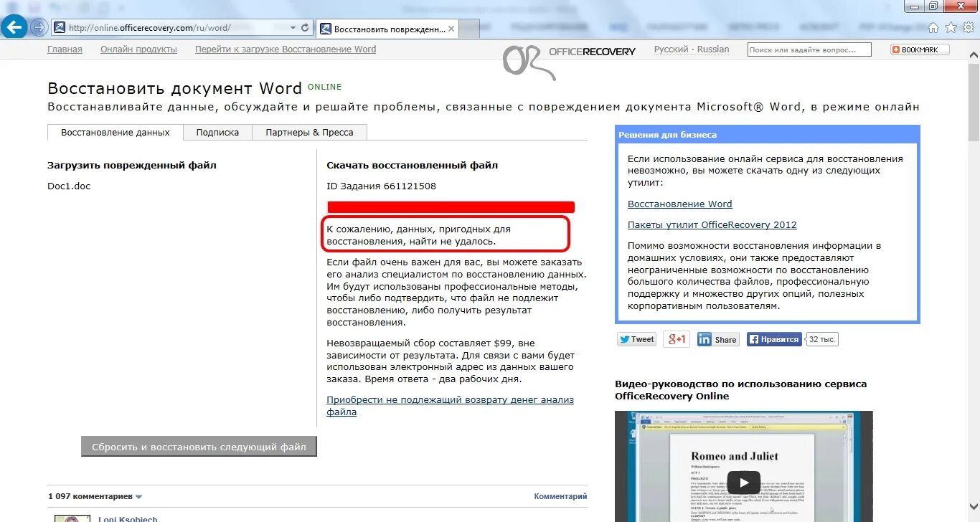Open commenter 'Loni Ksobiech' profile name

click(128, 518)
